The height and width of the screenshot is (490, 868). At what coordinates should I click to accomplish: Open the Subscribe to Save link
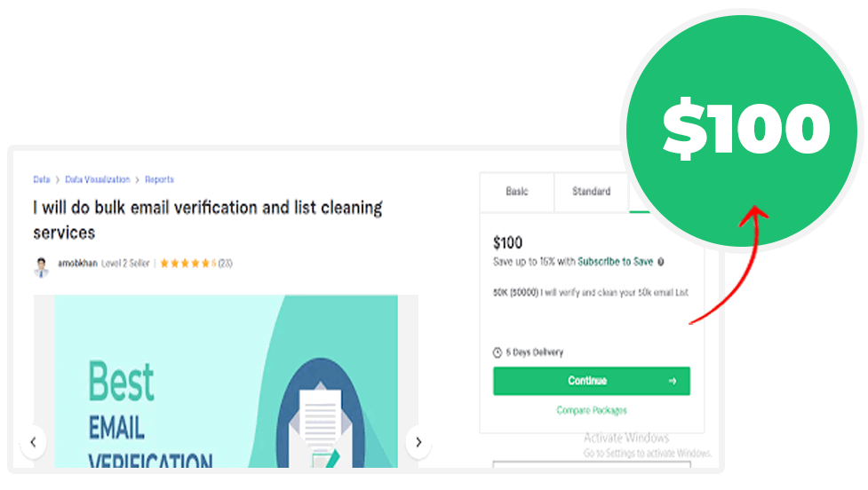pyautogui.click(x=615, y=262)
